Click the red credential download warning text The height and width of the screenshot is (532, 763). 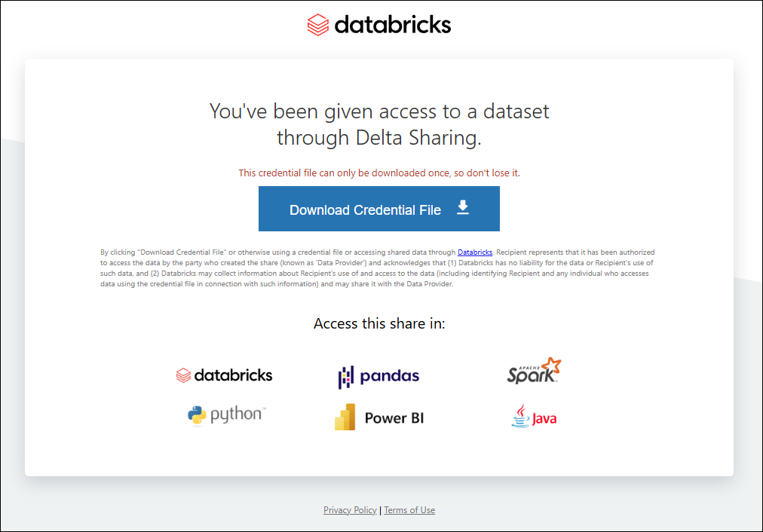379,173
